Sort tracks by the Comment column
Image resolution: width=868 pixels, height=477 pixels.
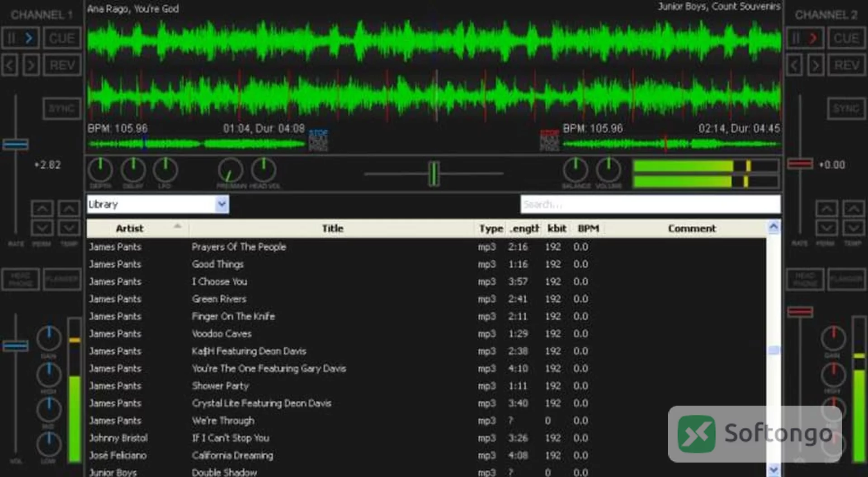click(x=692, y=229)
